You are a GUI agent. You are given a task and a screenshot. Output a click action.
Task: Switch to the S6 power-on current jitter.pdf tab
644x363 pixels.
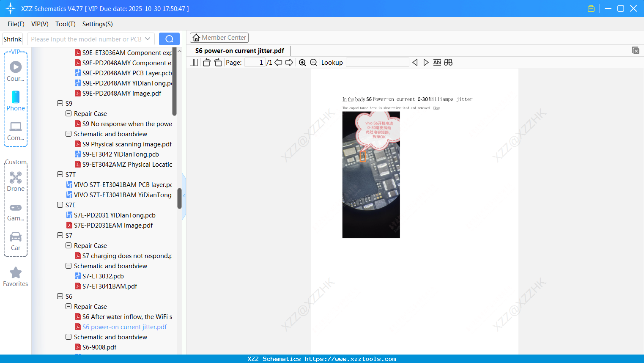click(x=239, y=50)
